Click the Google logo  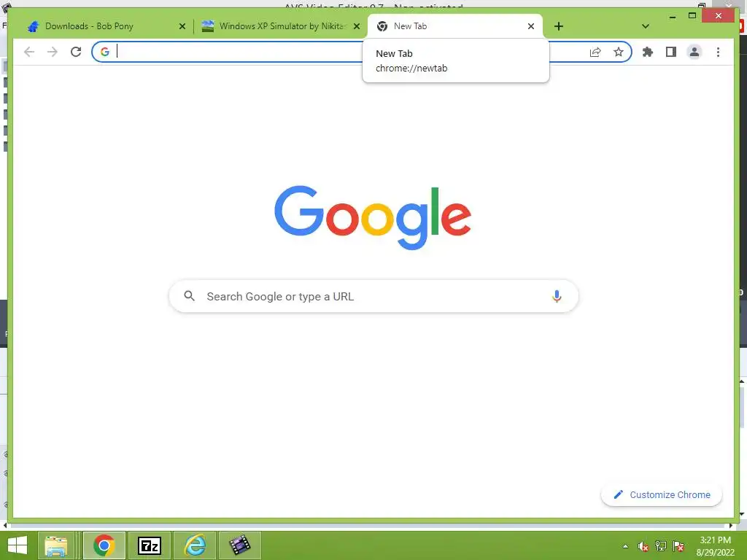[373, 217]
